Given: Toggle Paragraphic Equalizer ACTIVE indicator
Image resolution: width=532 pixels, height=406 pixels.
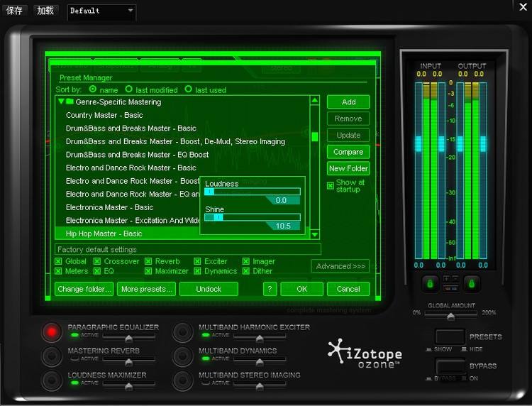Looking at the screenshot, I should click(x=74, y=335).
